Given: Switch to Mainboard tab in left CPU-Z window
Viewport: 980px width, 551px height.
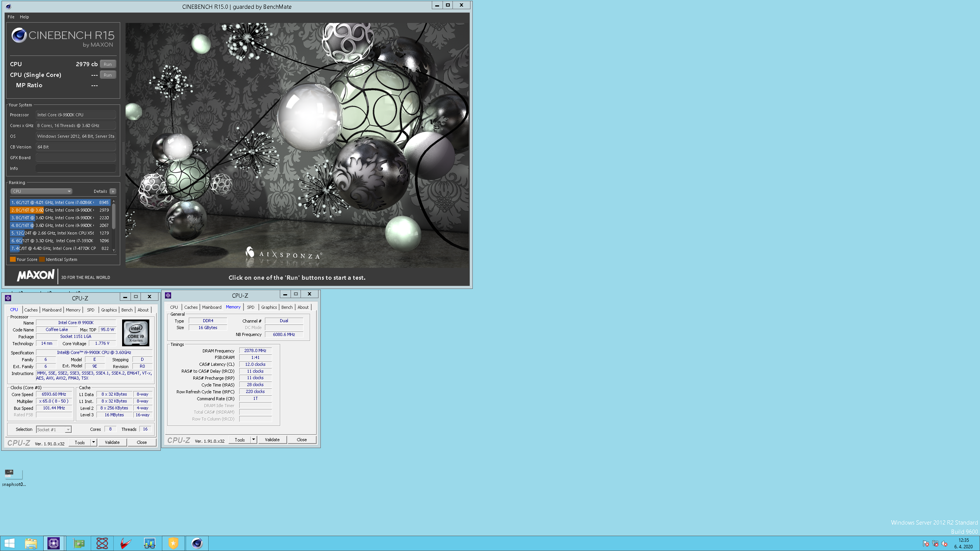Looking at the screenshot, I should pos(52,310).
